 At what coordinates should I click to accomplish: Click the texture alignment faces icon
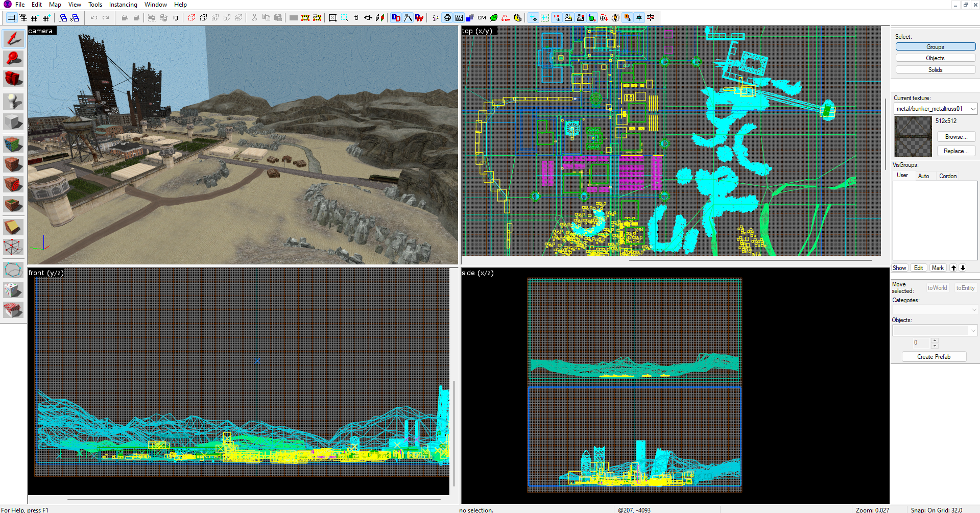pyautogui.click(x=380, y=18)
